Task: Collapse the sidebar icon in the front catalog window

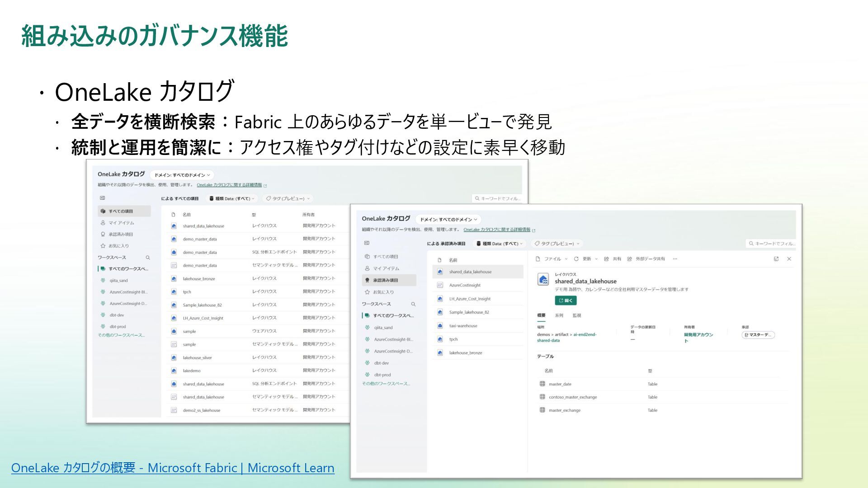Action: (x=367, y=243)
